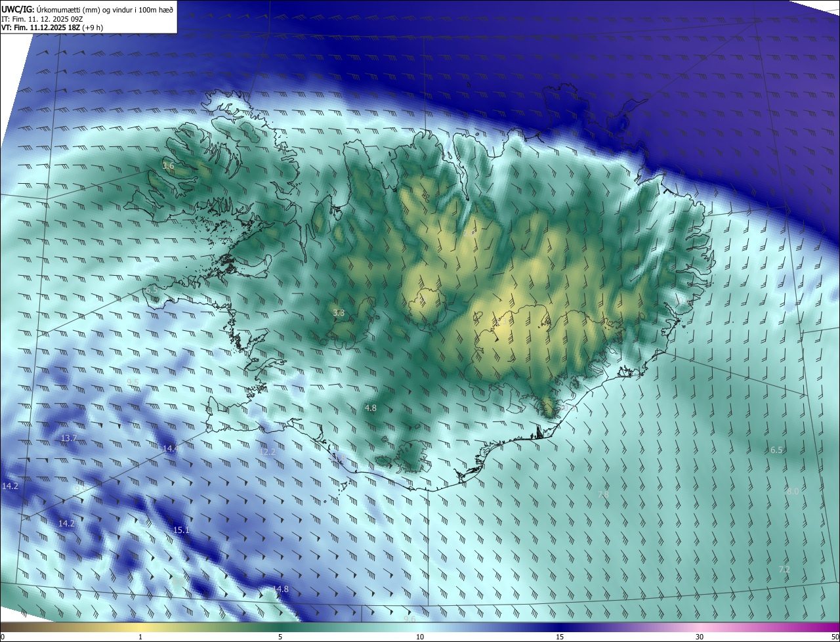Click the 4.8 value on the map
This screenshot has height=642, width=840.
371,408
